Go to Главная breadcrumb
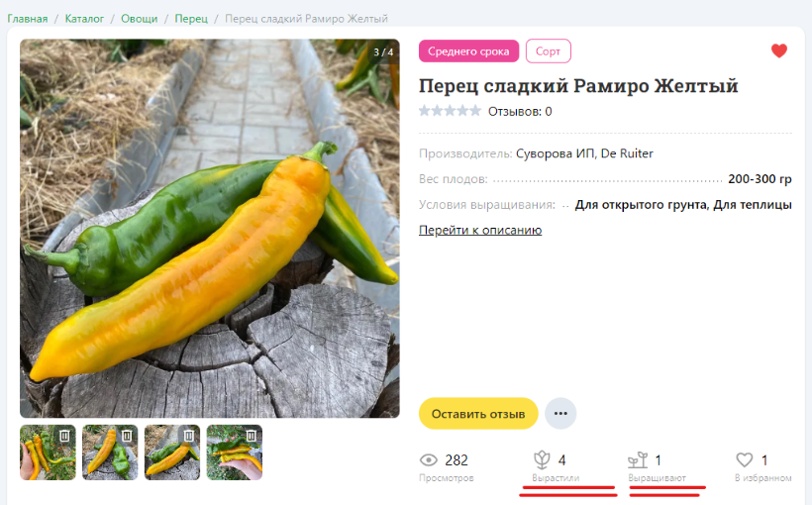Image resolution: width=812 pixels, height=505 pixels. click(x=28, y=19)
